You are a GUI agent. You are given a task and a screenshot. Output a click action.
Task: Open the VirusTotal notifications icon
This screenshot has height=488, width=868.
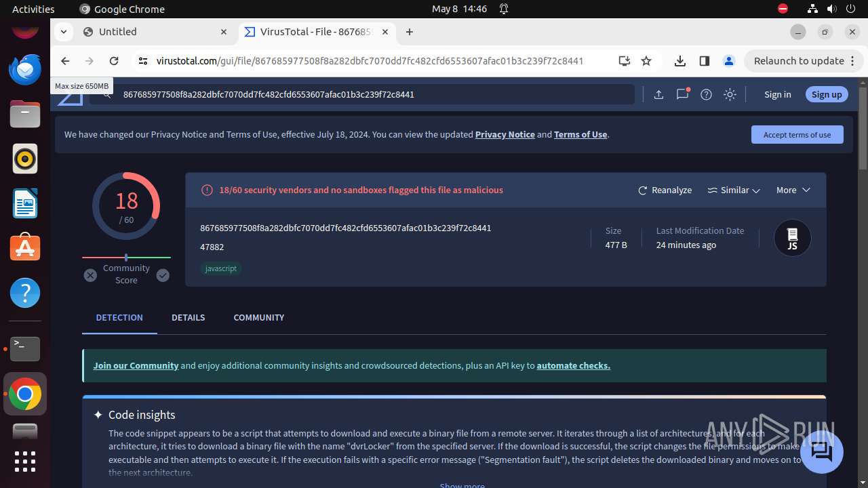coord(682,94)
